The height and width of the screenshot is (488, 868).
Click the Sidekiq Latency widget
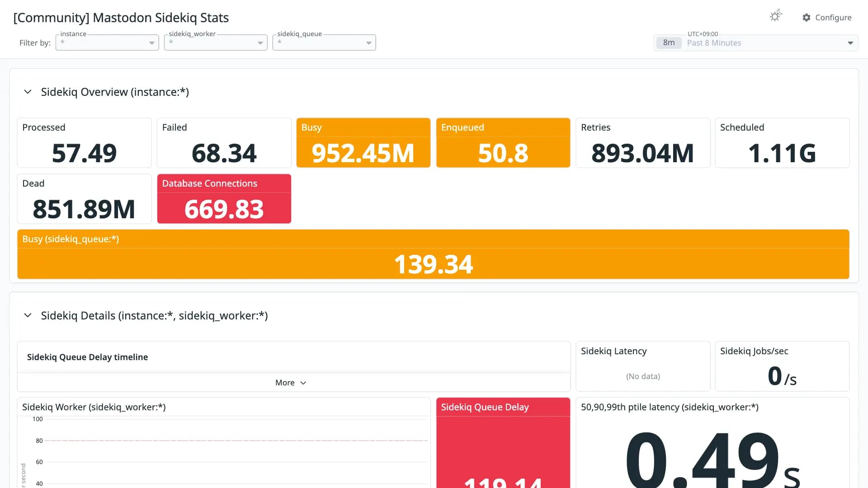(643, 366)
